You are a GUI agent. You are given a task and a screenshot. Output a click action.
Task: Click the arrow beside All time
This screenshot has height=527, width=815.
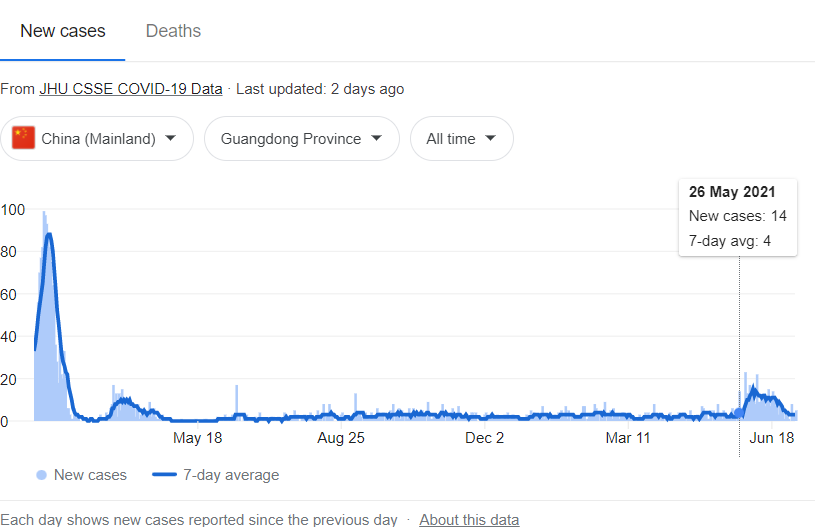click(x=490, y=139)
